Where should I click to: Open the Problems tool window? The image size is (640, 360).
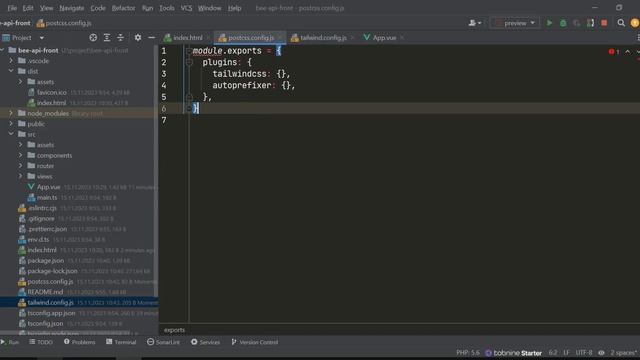[80, 342]
